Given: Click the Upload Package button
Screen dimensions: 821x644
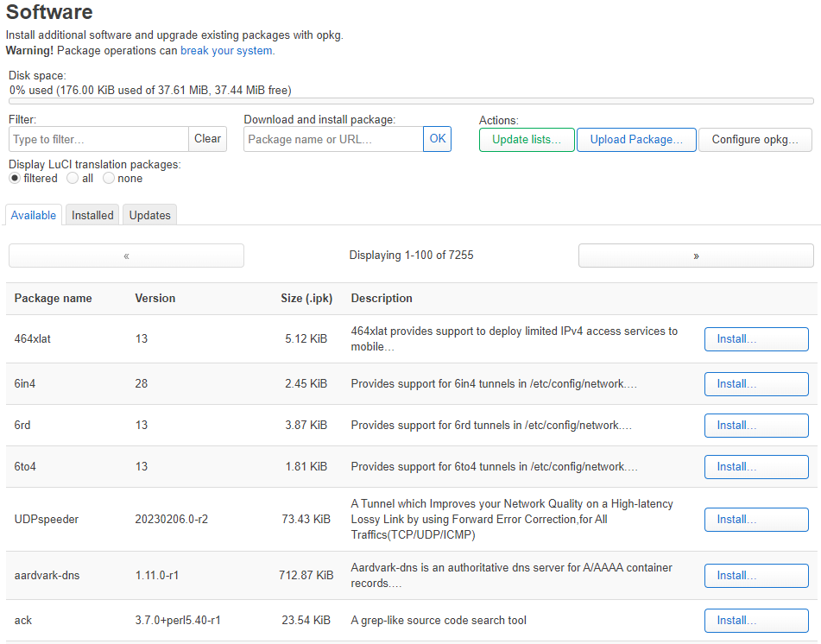Looking at the screenshot, I should (x=636, y=140).
